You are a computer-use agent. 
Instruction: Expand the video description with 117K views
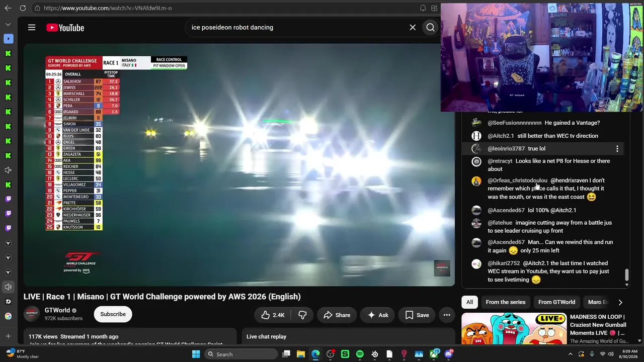coord(130,337)
